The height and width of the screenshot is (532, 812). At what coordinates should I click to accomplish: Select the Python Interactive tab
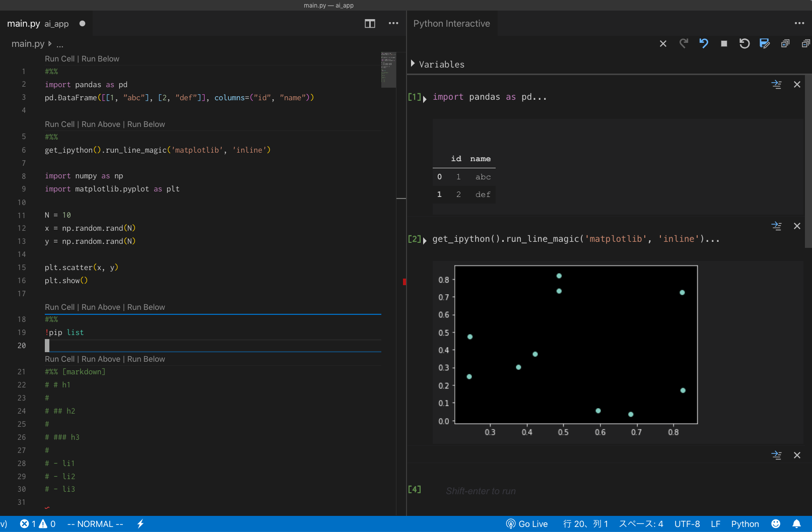coord(451,23)
